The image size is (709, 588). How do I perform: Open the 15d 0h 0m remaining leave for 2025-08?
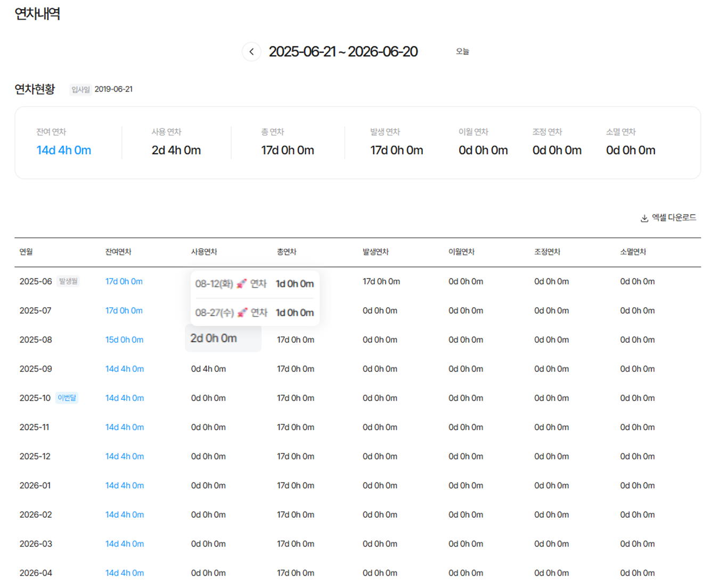click(x=124, y=340)
